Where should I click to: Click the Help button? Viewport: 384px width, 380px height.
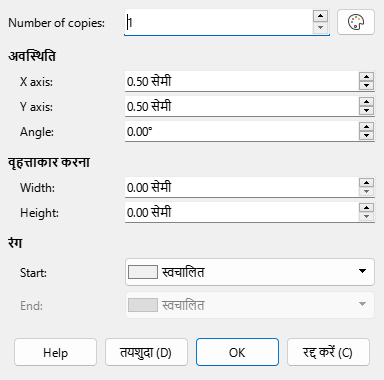[x=55, y=352]
